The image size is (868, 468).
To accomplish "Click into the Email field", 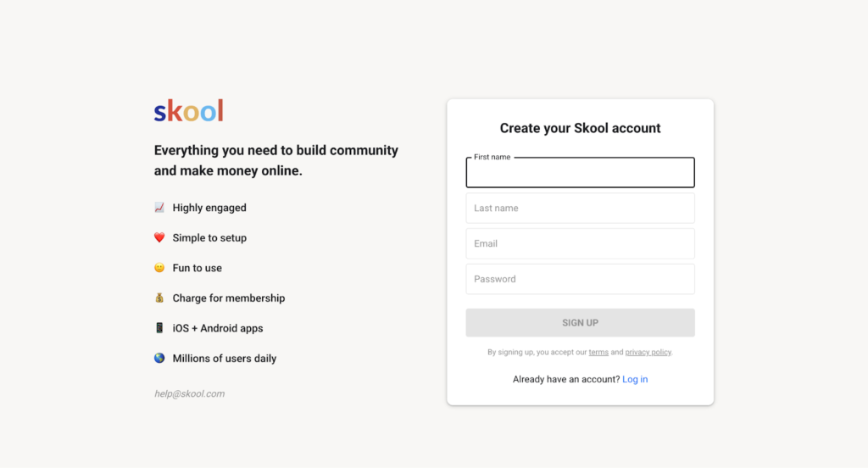I will pyautogui.click(x=580, y=243).
